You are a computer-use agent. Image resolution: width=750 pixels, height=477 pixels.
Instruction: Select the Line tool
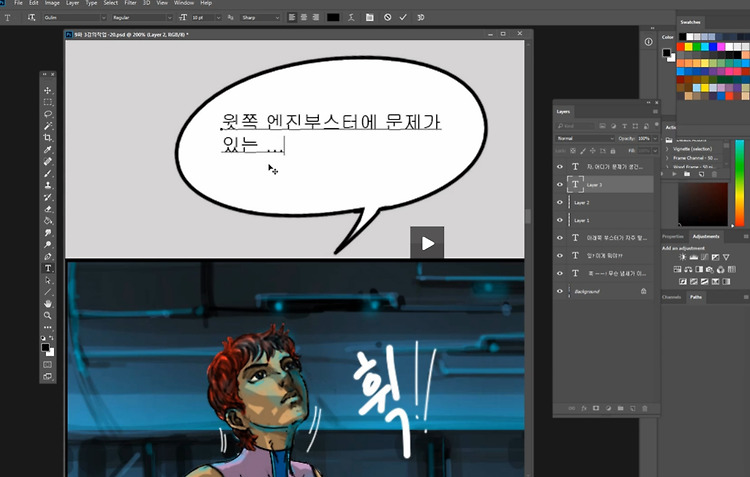point(48,292)
